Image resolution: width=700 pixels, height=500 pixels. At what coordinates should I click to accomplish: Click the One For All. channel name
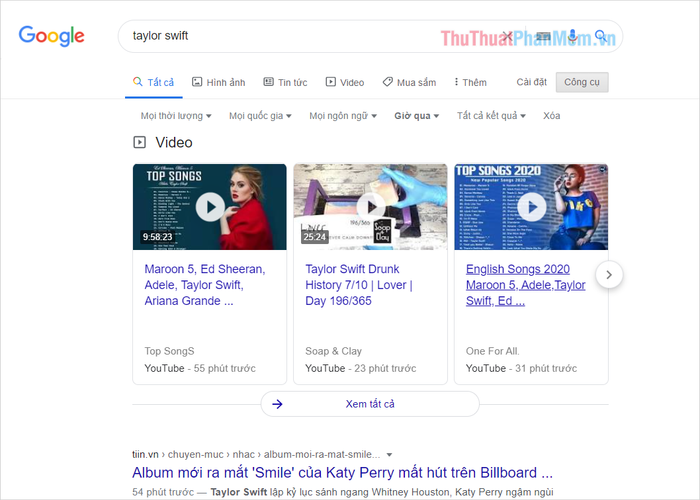492,351
